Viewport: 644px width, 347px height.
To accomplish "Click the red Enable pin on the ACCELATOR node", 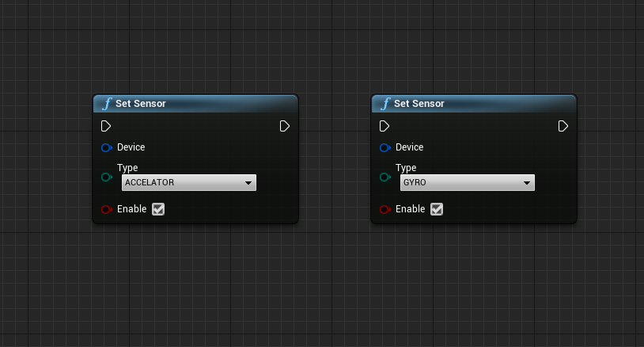I will (106, 209).
